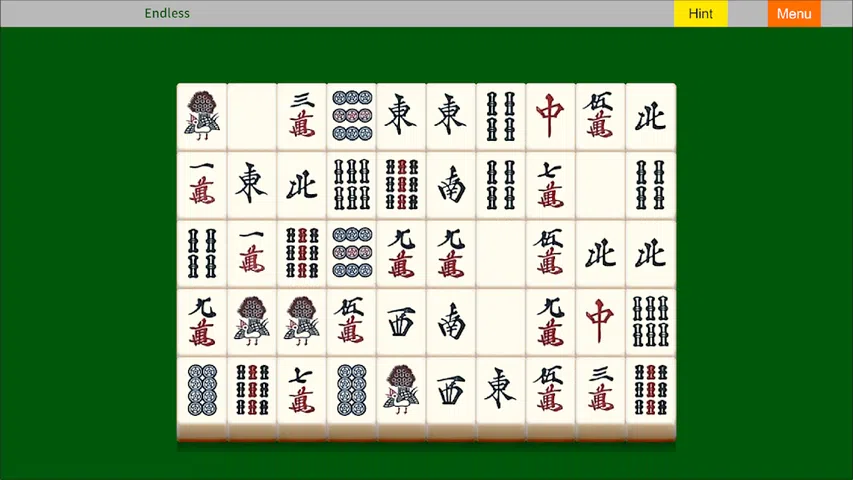Pick the 伍萬 tile in the top row

coord(600,116)
